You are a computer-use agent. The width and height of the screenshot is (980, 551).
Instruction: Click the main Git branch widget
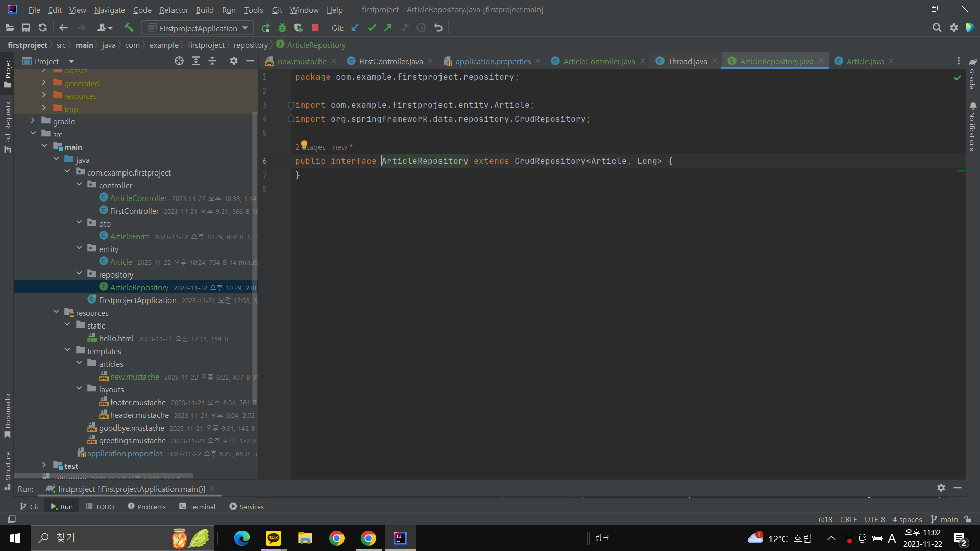(x=944, y=519)
